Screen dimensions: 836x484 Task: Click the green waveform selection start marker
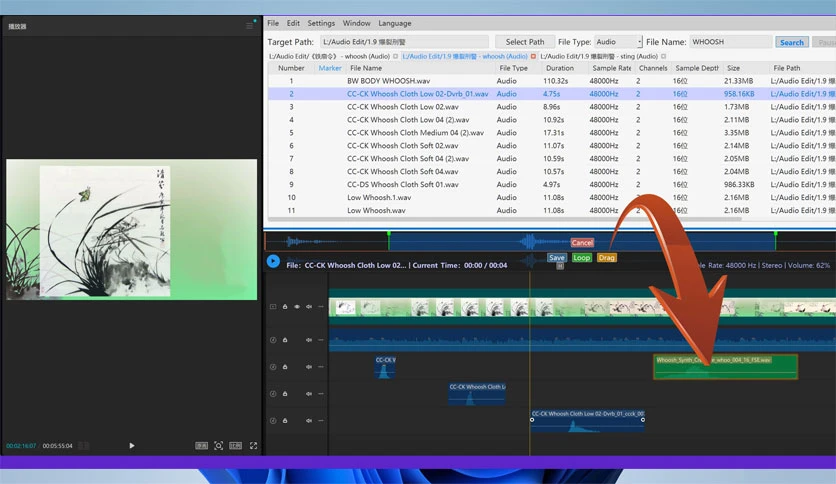pyautogui.click(x=389, y=234)
